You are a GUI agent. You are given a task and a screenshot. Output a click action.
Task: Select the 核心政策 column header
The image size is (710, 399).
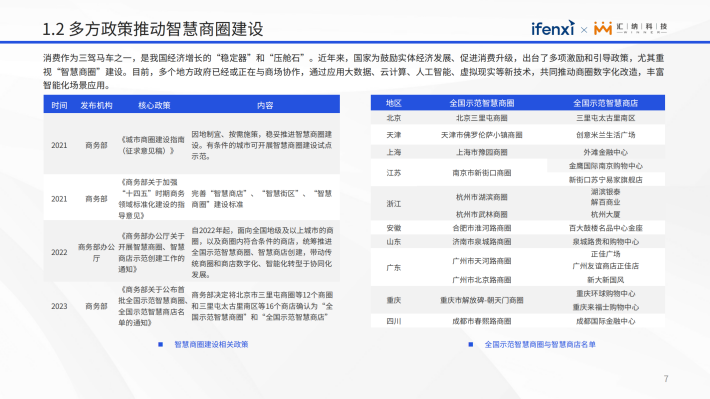[154, 106]
